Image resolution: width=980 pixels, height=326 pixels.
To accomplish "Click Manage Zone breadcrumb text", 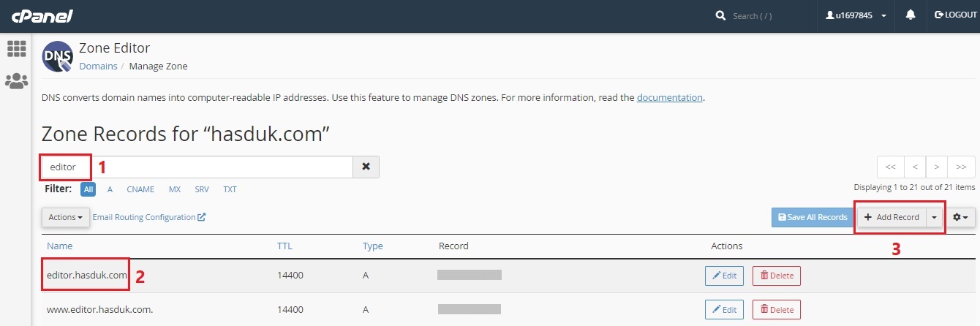I will point(159,66).
